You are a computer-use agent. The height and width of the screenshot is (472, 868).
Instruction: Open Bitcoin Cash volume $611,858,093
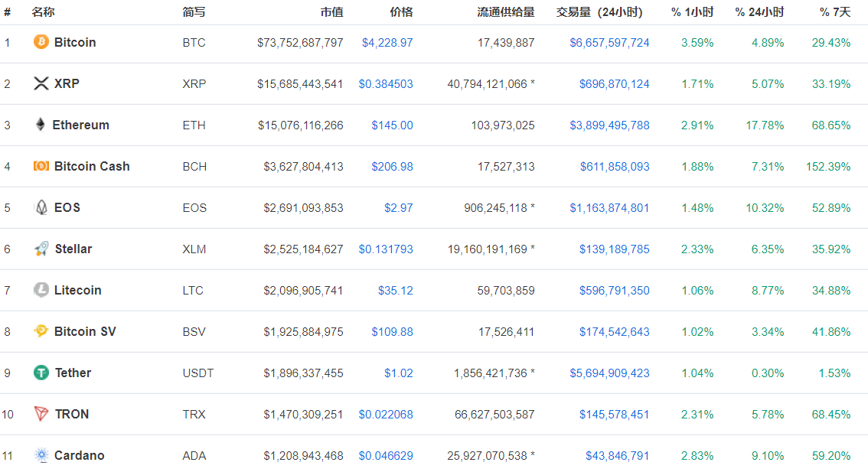(615, 167)
